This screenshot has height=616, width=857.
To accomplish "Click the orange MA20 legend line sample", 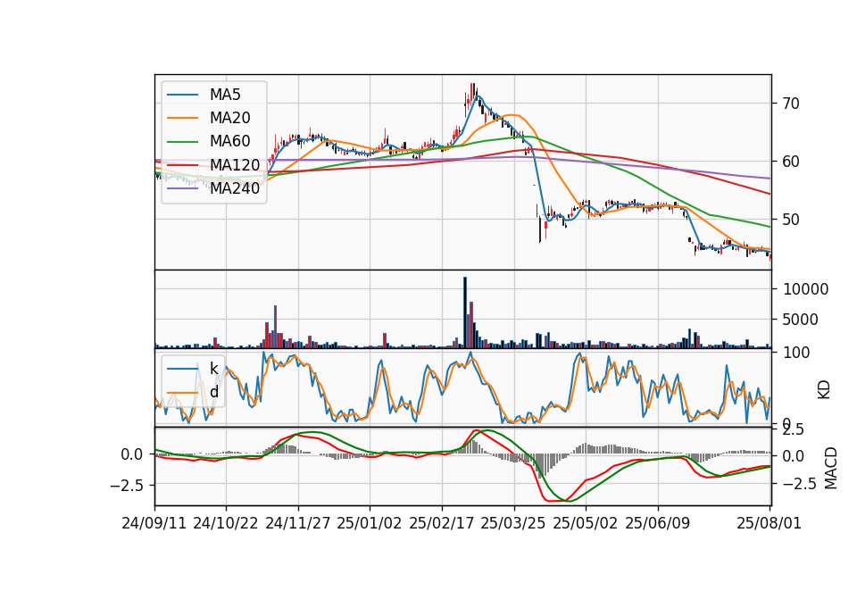I will [182, 118].
